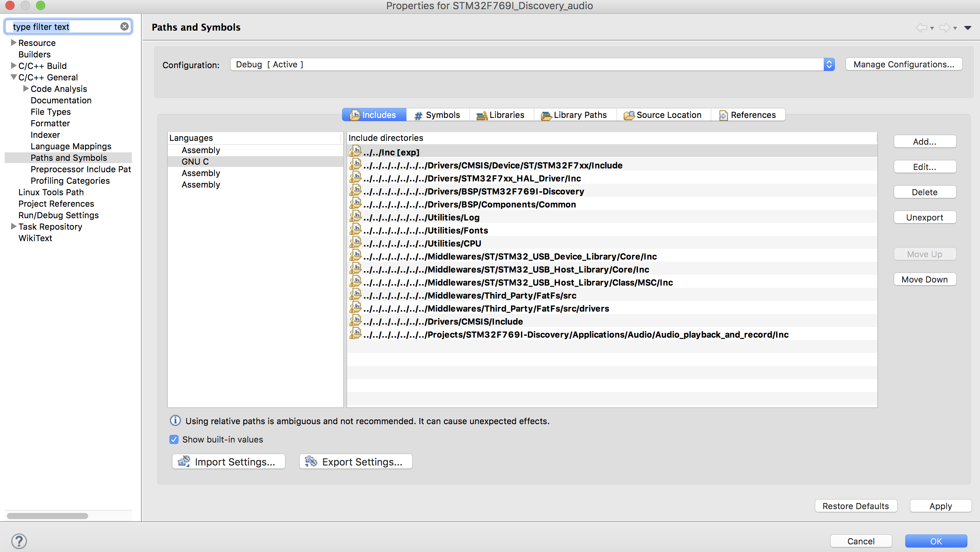Click the Export Settings icon

[311, 462]
